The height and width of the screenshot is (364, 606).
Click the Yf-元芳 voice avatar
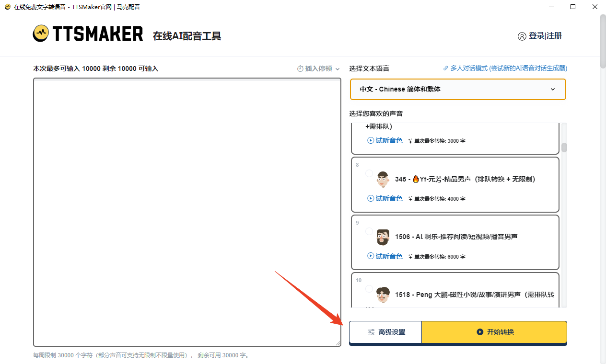(x=383, y=179)
